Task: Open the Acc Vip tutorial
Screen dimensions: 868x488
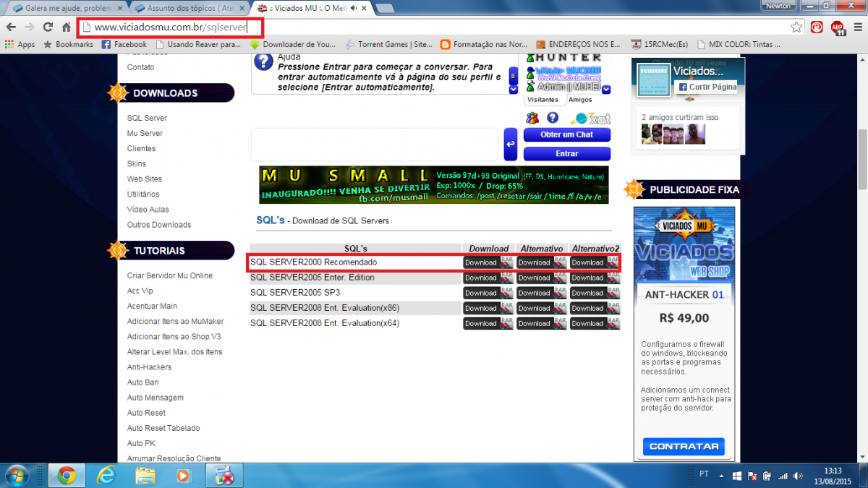Action: [x=140, y=291]
